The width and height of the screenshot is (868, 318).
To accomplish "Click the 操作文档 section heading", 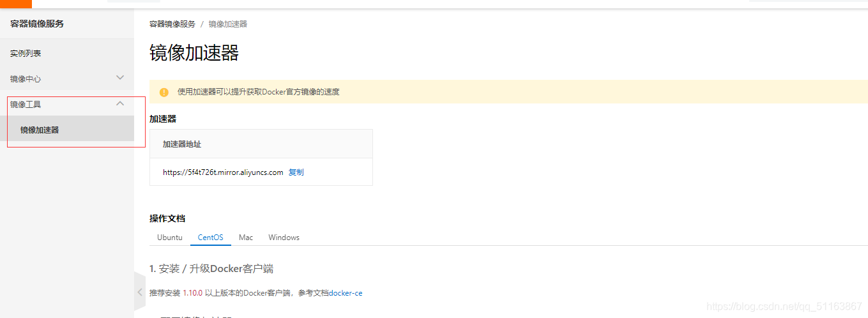I will tap(167, 218).
